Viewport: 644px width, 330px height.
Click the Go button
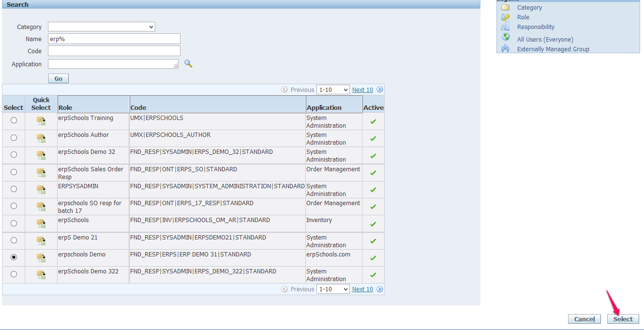(59, 78)
